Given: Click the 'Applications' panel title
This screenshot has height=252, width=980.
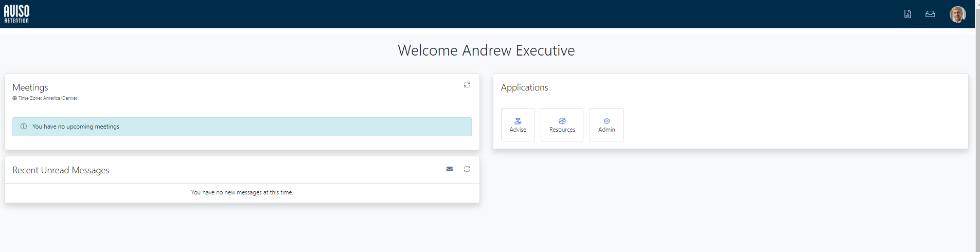Looking at the screenshot, I should 525,87.
